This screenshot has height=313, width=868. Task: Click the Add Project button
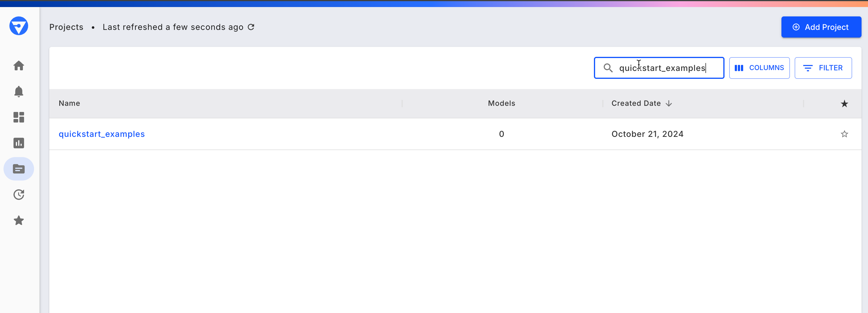click(x=821, y=27)
